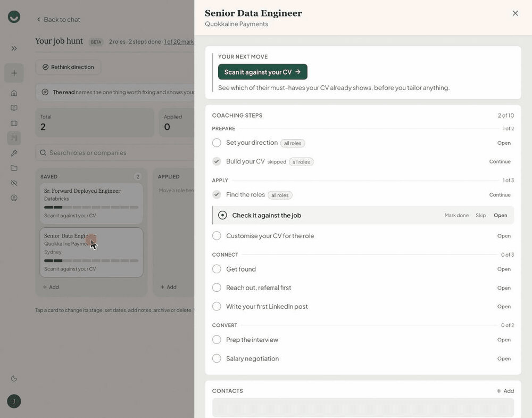Open the "J" user avatar
This screenshot has width=532, height=418.
coord(14,401)
